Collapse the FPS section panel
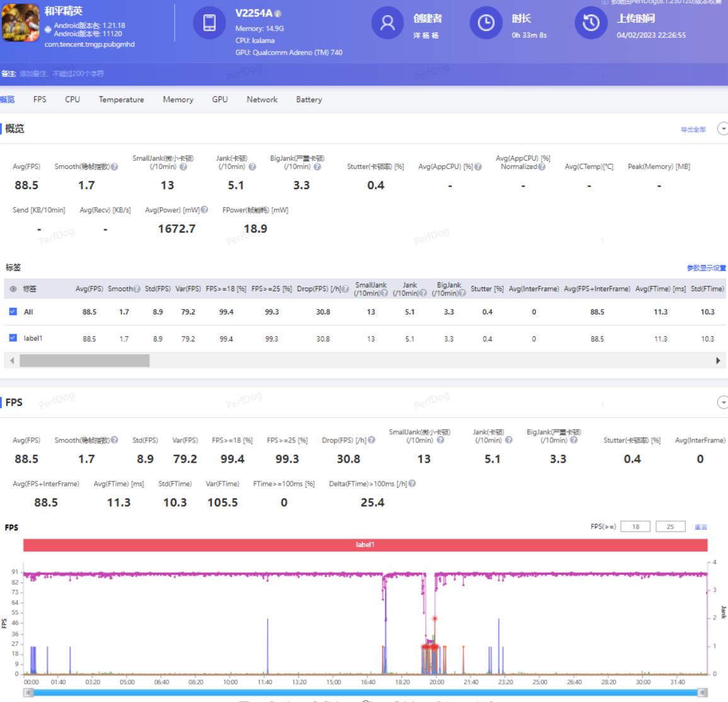Viewport: 728px width, 702px height. [x=722, y=403]
